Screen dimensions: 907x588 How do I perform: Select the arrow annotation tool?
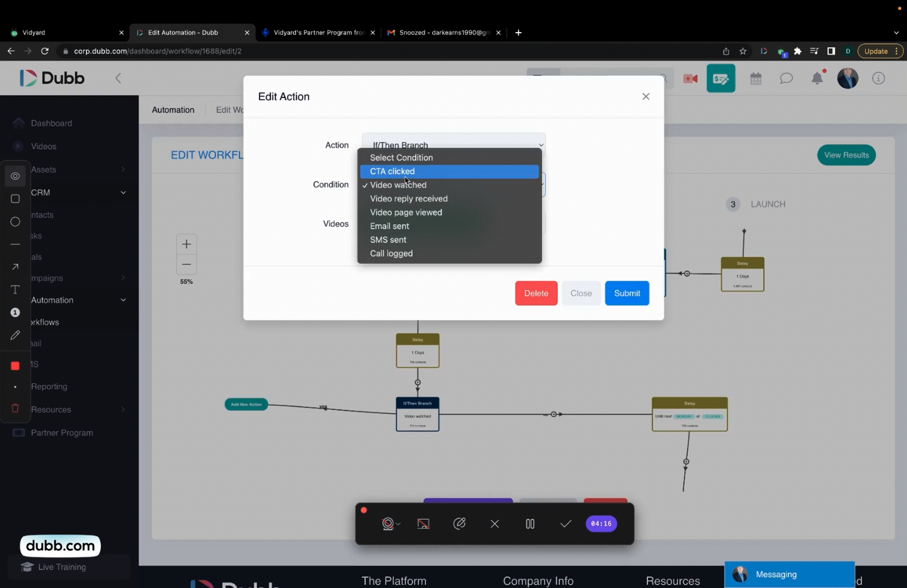point(15,267)
